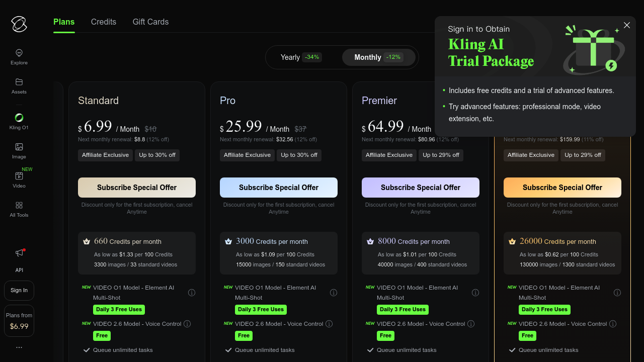
Task: Click the megaphone announcements icon
Action: pyautogui.click(x=19, y=253)
